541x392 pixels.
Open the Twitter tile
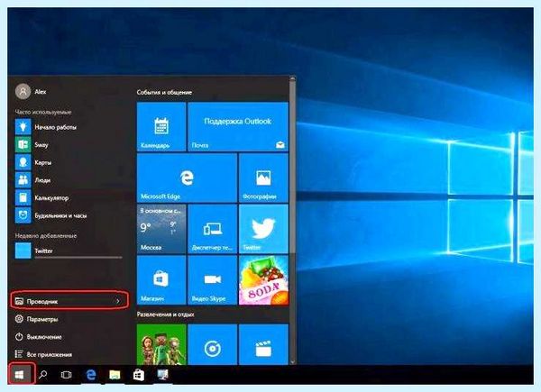pyautogui.click(x=263, y=229)
